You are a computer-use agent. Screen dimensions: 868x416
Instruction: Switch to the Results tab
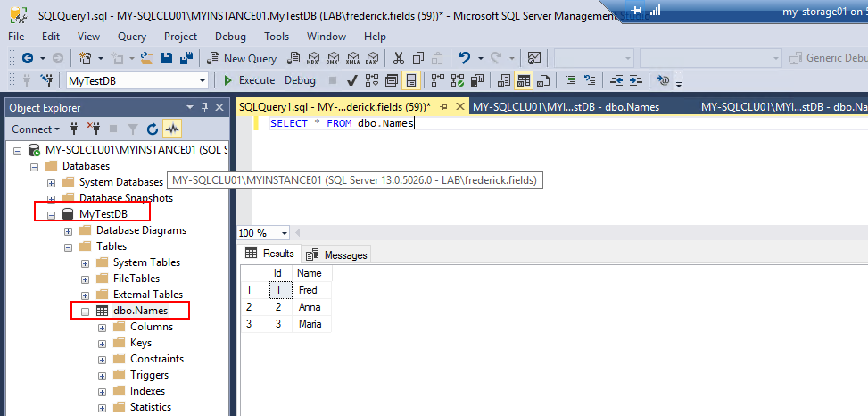270,254
